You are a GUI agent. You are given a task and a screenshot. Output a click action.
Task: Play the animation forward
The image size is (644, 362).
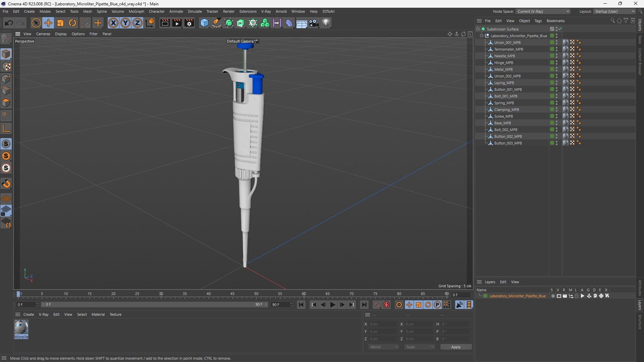coord(333,305)
